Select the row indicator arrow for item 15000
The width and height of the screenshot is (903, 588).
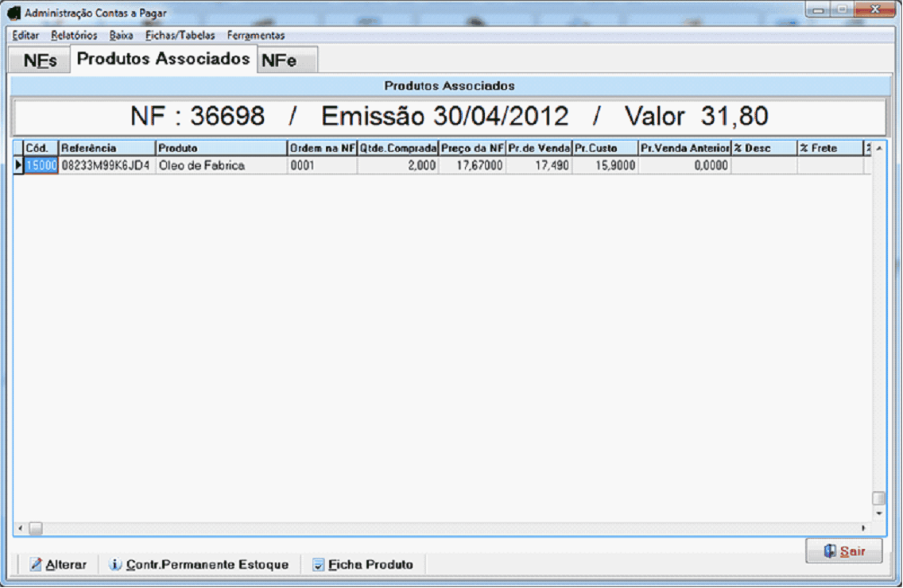18,165
